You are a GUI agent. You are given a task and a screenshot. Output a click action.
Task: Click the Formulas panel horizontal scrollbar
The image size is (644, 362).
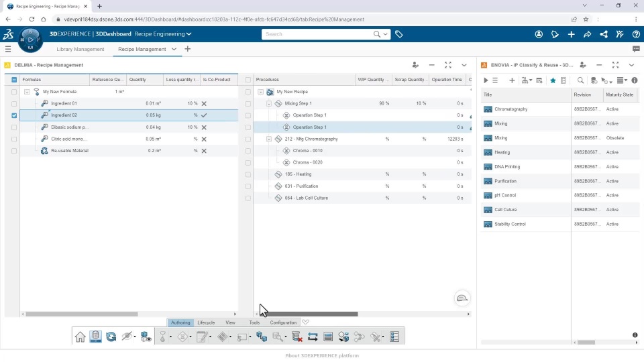[x=82, y=314]
